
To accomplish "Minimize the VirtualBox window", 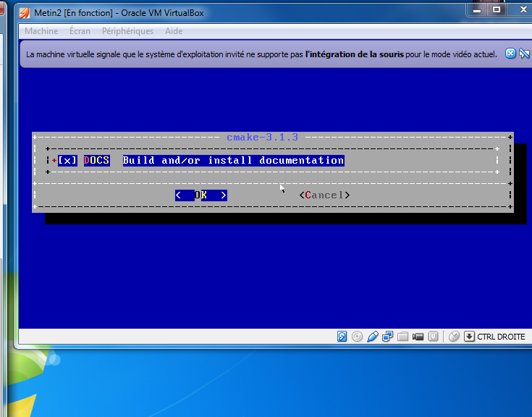I will click(477, 10).
